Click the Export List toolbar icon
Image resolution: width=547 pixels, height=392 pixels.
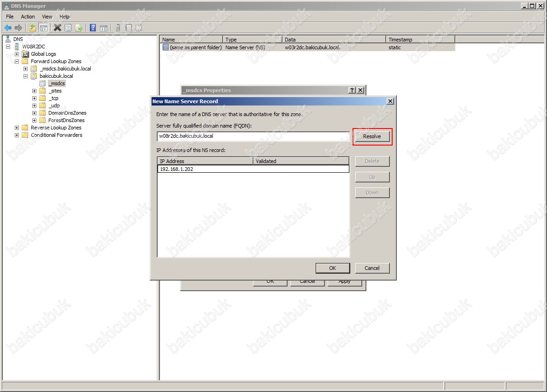[x=79, y=28]
